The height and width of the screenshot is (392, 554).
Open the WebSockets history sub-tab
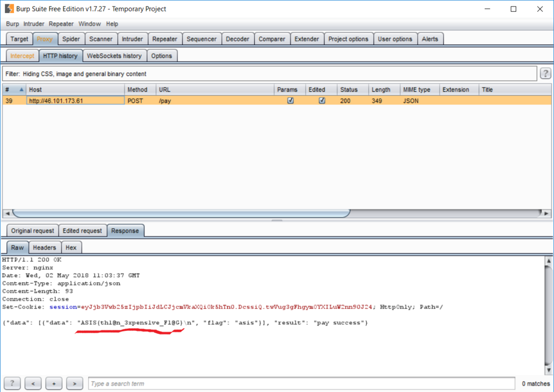(115, 56)
